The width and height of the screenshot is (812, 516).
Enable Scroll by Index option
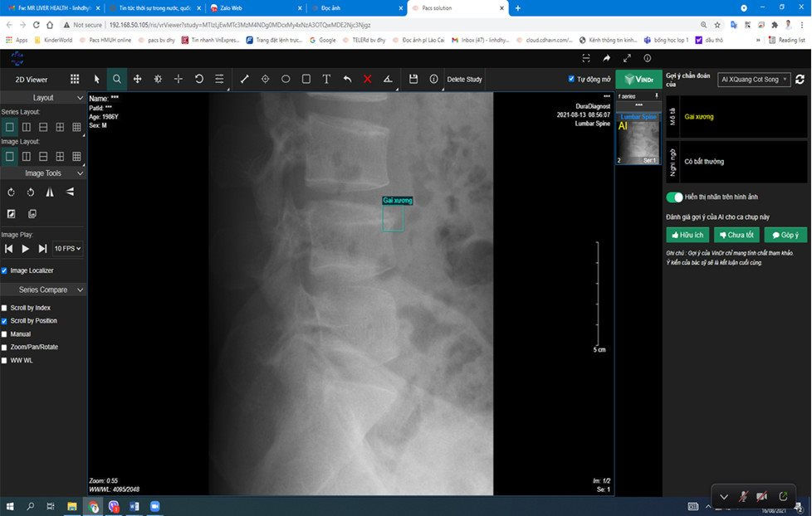pos(5,308)
